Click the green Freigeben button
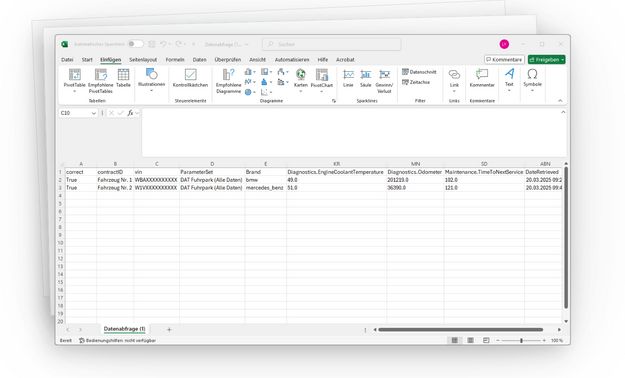The height and width of the screenshot is (378, 625). coord(546,59)
